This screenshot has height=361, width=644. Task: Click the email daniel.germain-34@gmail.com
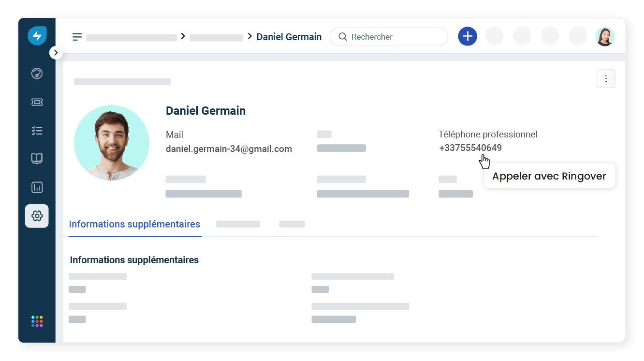tap(229, 149)
